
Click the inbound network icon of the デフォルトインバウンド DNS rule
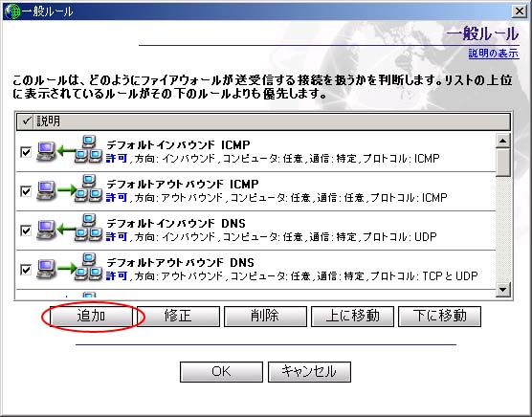[x=70, y=229]
